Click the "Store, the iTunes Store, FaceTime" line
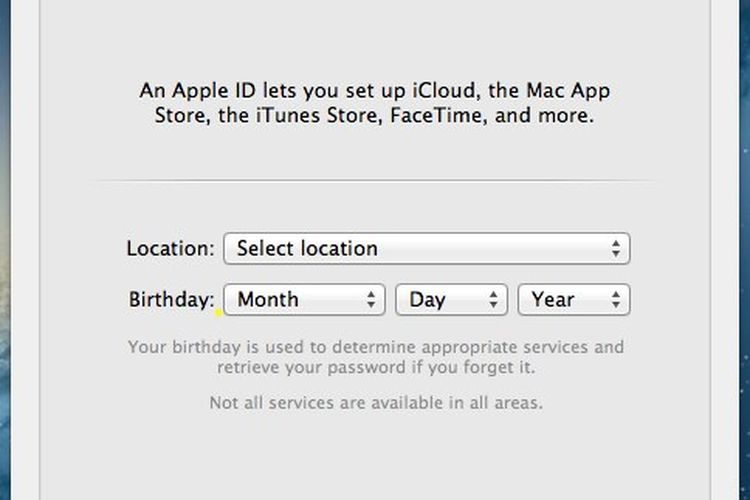Image resolution: width=750 pixels, height=500 pixels. (375, 115)
